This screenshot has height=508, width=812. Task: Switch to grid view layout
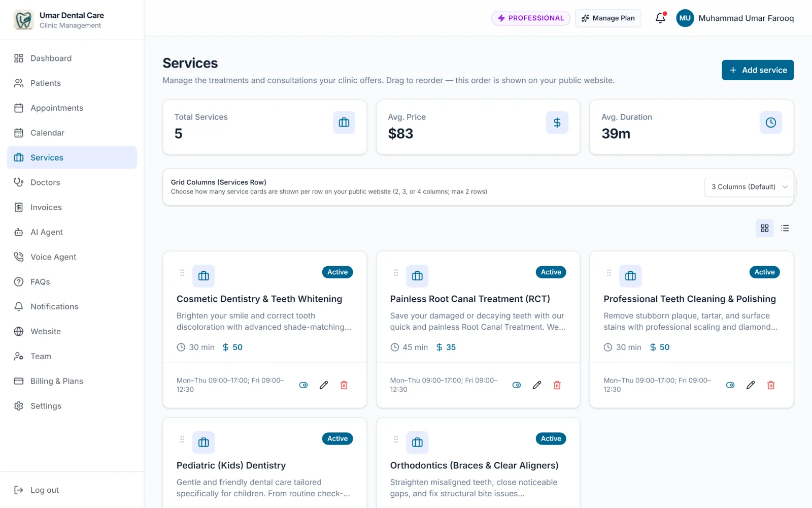[764, 228]
